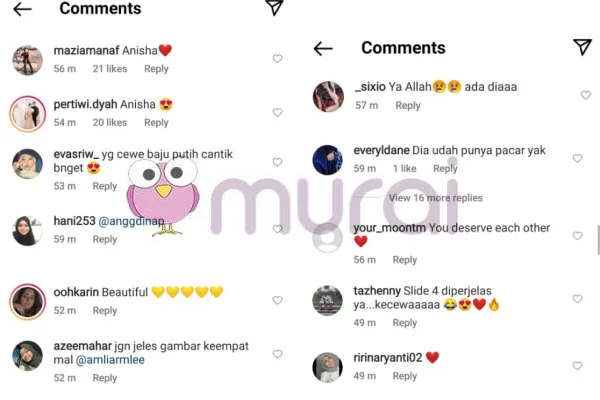Like maziamanaf's Anisha comment

coord(277,59)
